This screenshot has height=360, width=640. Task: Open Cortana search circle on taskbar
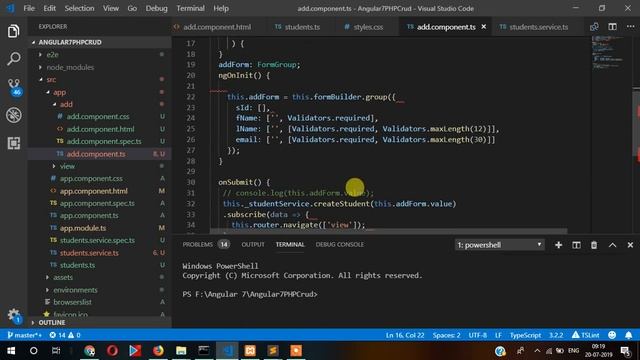33,351
